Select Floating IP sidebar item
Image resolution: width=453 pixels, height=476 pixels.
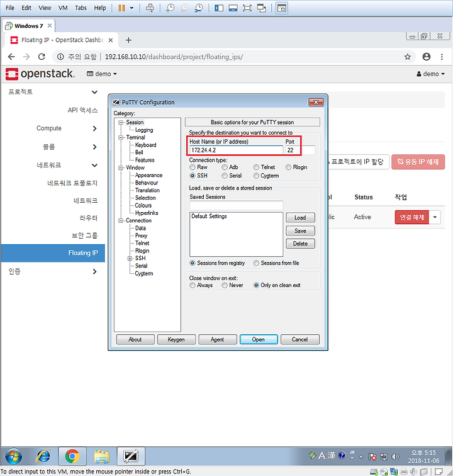click(x=53, y=253)
